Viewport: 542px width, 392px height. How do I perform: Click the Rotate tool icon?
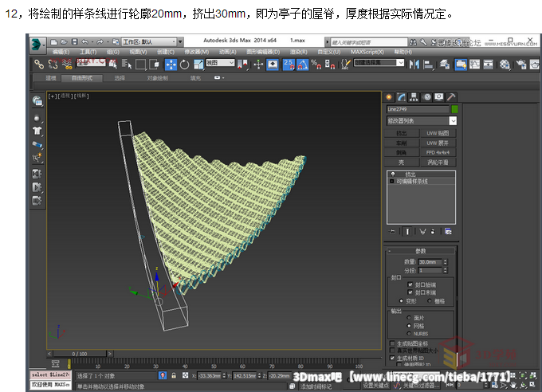[x=185, y=65]
